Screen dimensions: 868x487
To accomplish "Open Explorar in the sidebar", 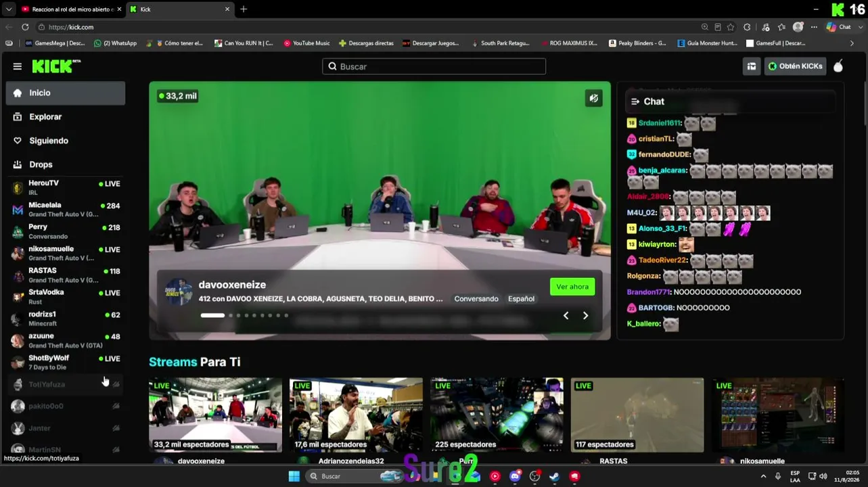I will pos(66,117).
